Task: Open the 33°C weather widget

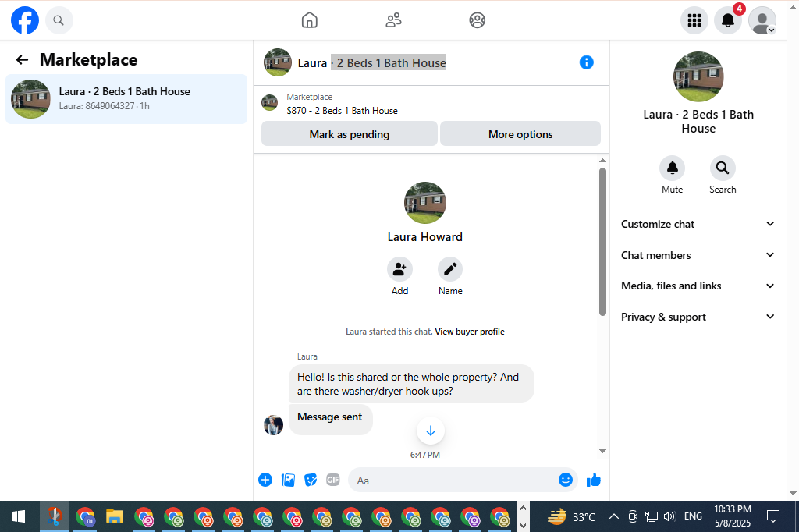Action: point(571,516)
